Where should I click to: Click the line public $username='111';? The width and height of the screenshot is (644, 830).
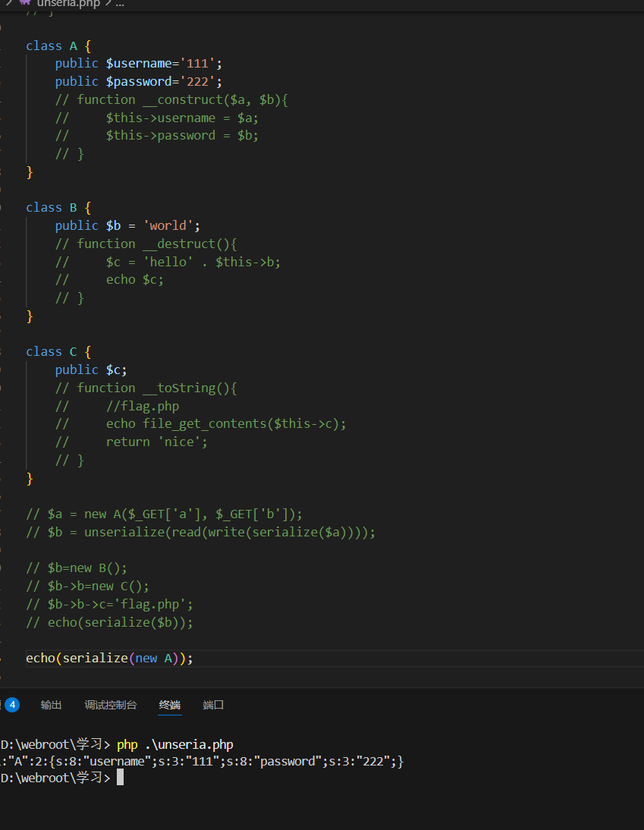click(x=139, y=64)
